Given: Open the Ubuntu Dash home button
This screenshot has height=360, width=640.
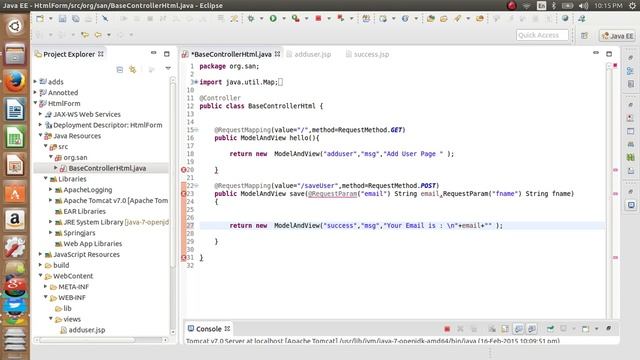Looking at the screenshot, I should coord(15,26).
